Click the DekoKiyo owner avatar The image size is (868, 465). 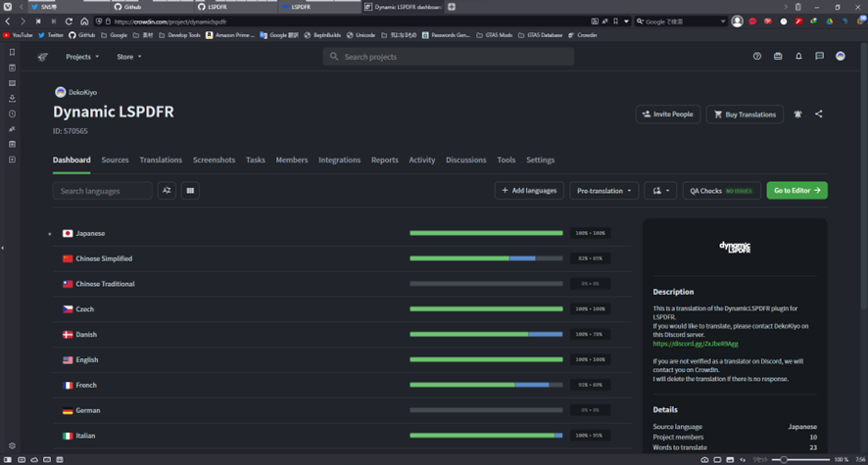click(61, 92)
